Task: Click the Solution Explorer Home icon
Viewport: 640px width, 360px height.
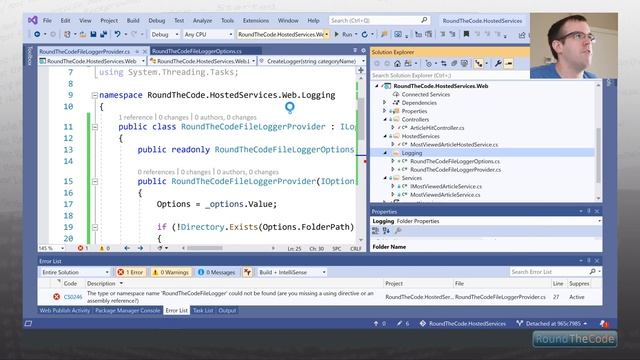Action: (x=397, y=64)
